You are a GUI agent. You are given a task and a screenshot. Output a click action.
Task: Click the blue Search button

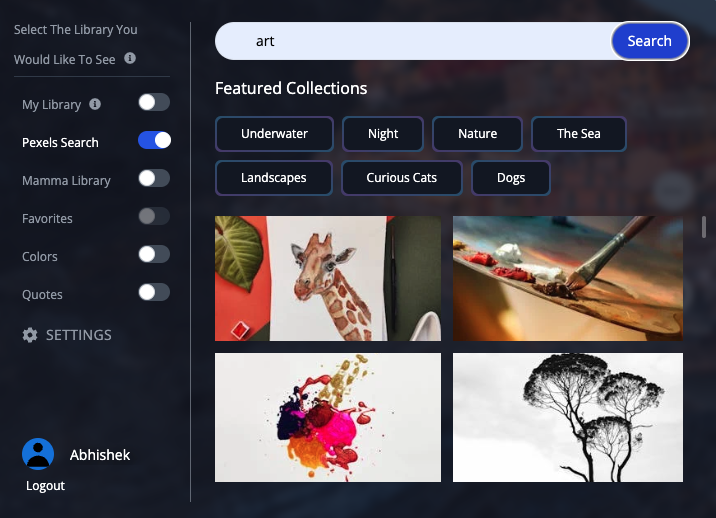[x=649, y=41]
